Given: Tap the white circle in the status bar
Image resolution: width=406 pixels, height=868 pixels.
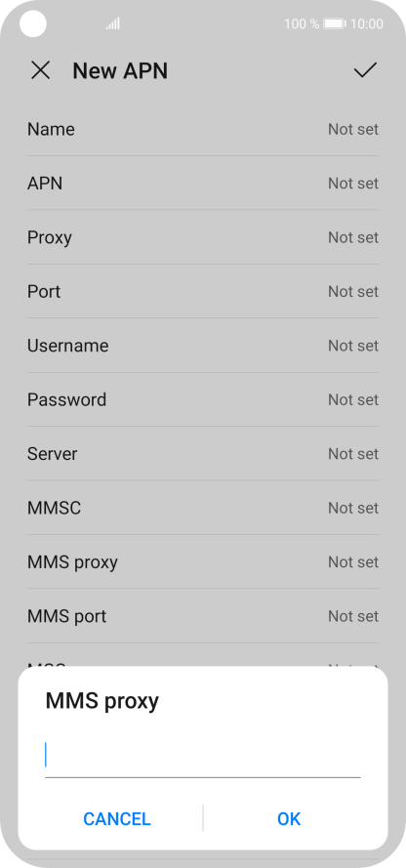Looking at the screenshot, I should tap(33, 23).
